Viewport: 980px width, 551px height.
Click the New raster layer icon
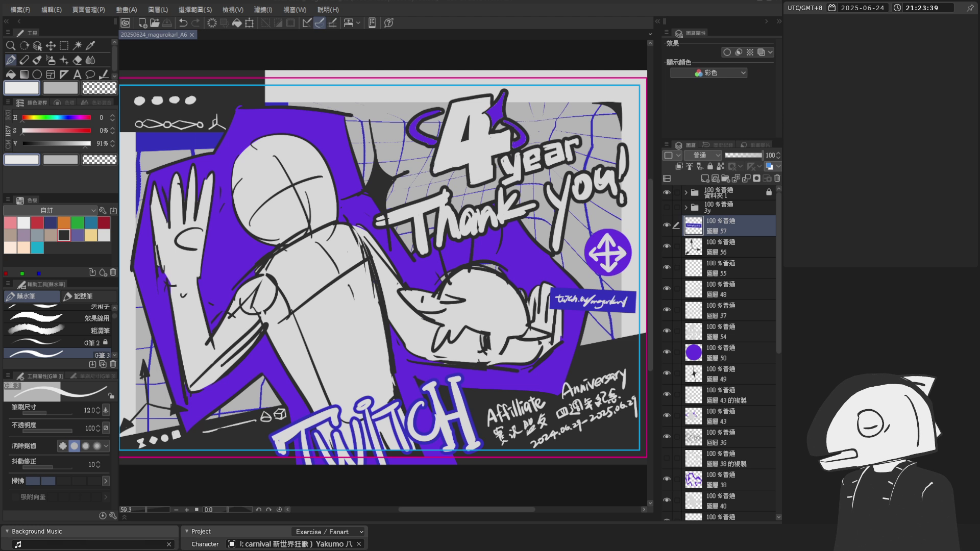tap(705, 179)
